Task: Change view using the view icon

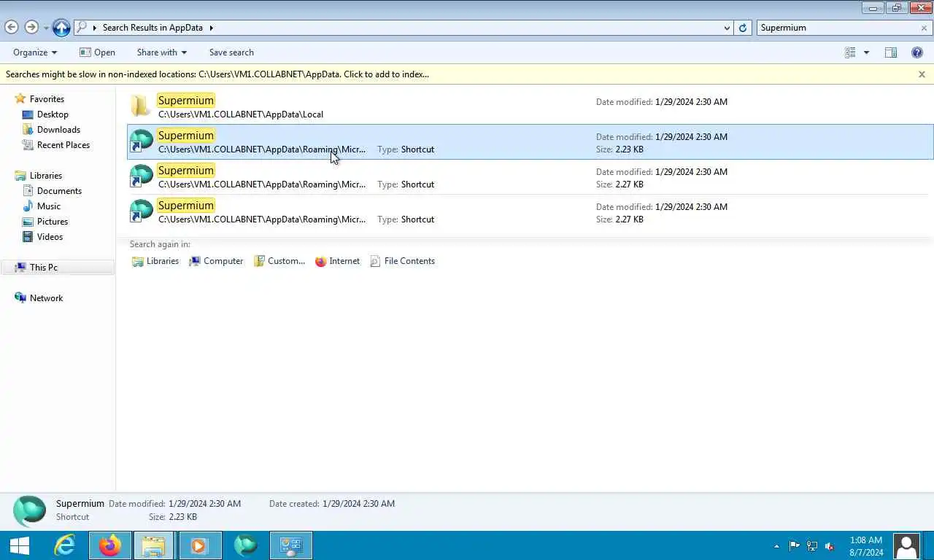Action: (850, 52)
